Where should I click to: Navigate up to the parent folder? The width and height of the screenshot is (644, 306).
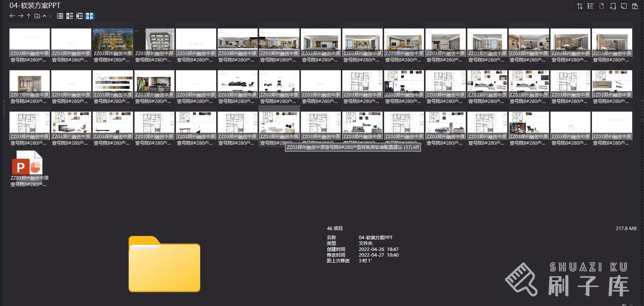pos(28,16)
